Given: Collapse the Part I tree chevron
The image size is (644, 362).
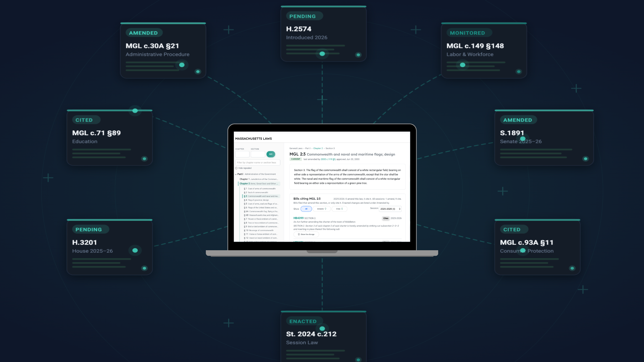Looking at the screenshot, I should point(236,174).
